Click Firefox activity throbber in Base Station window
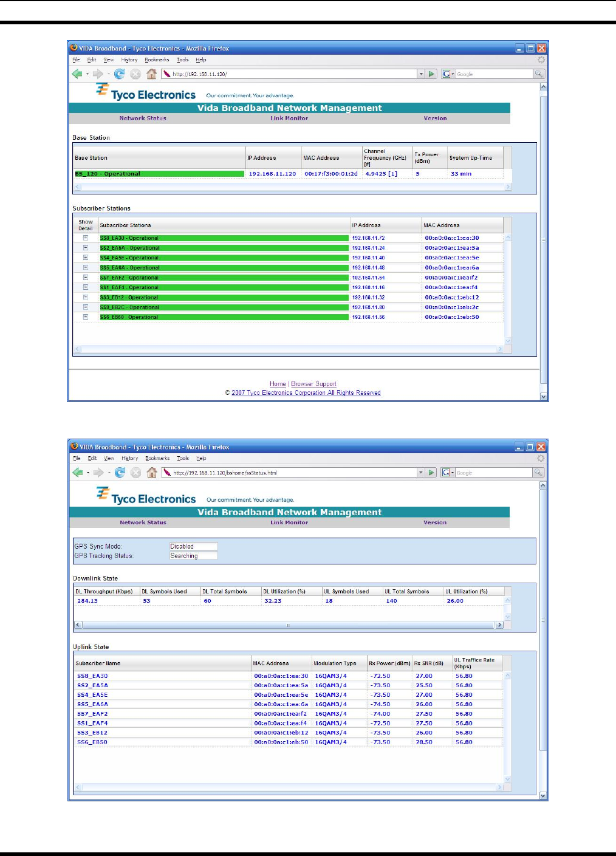Screen dimensions: 616x856 point(541,60)
